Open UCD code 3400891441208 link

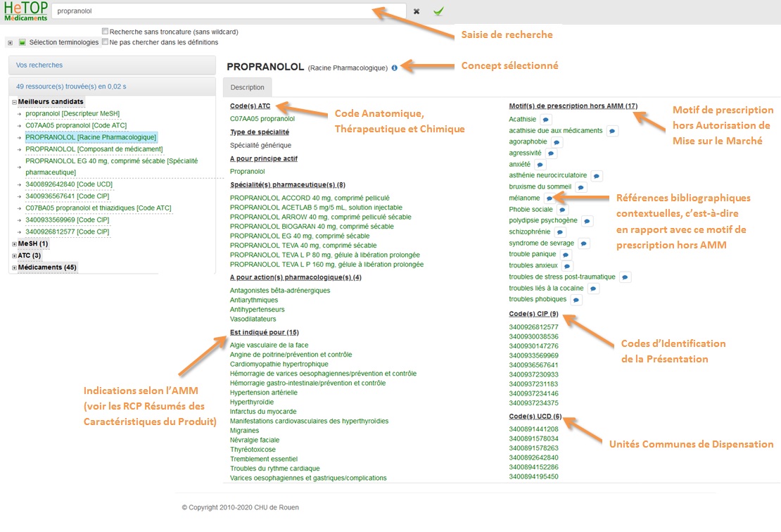click(533, 429)
